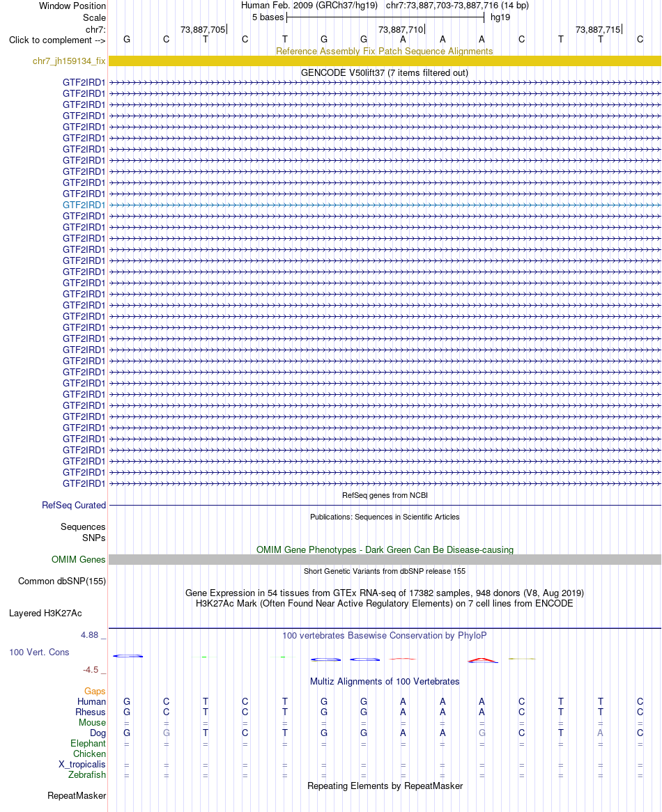Viewport: 662px width, 812px height.
Task: Click the Human species label
Action: [92, 702]
